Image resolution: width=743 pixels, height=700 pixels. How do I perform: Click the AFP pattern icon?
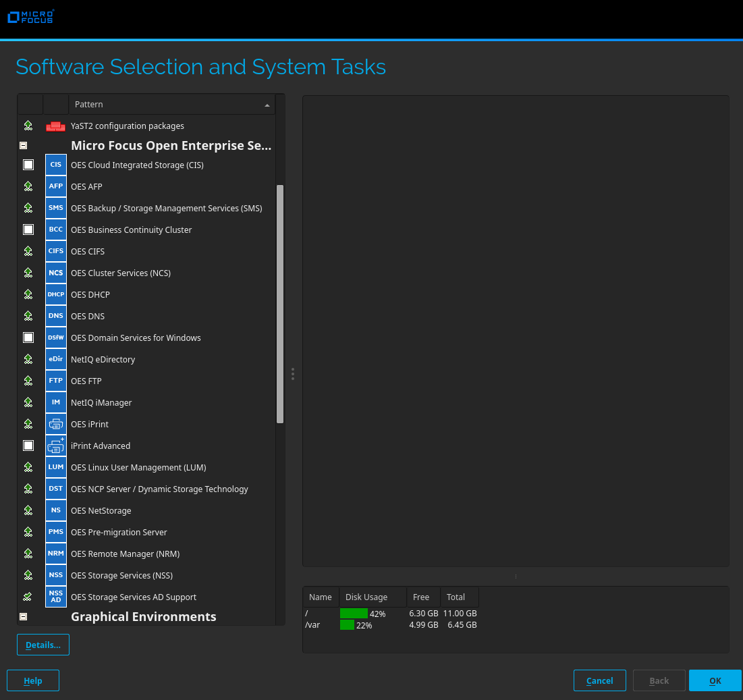[x=56, y=186]
